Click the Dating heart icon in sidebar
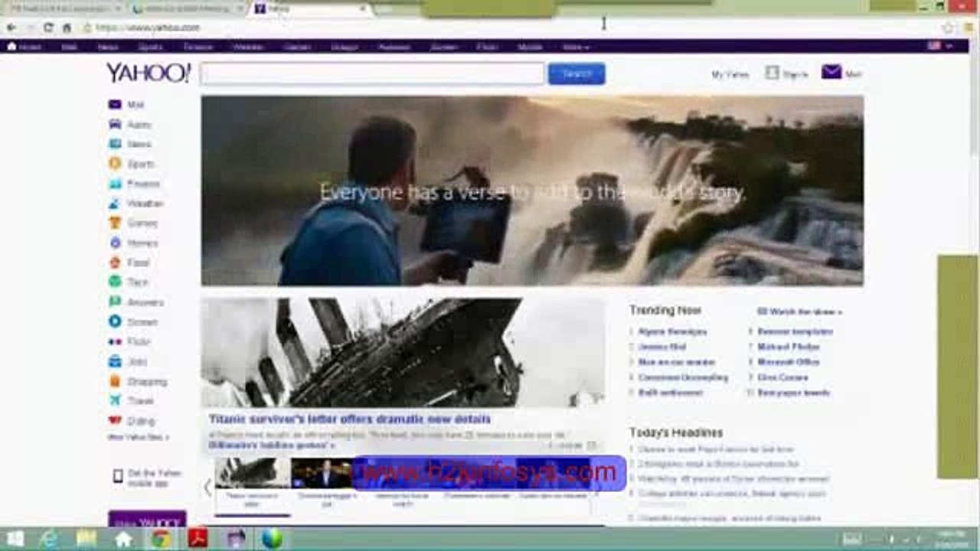Viewport: 980px width, 551px height. 115,420
